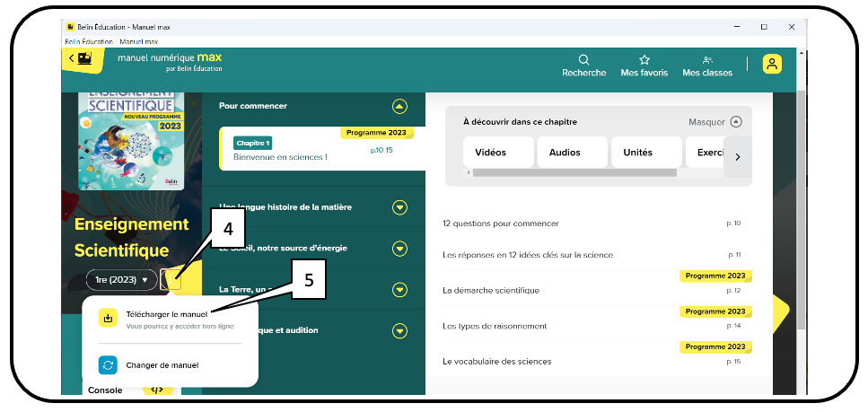
Task: Collapse the Pour commencer section
Action: tap(400, 107)
